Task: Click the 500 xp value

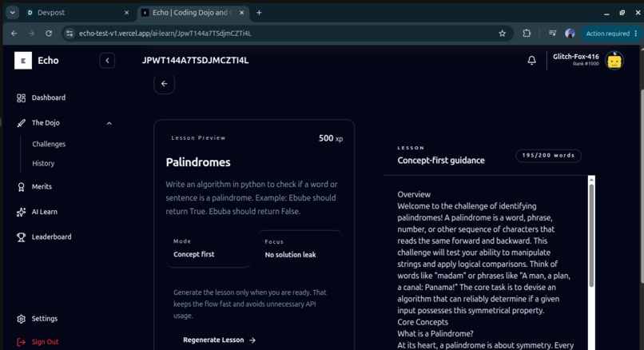Action: click(331, 138)
